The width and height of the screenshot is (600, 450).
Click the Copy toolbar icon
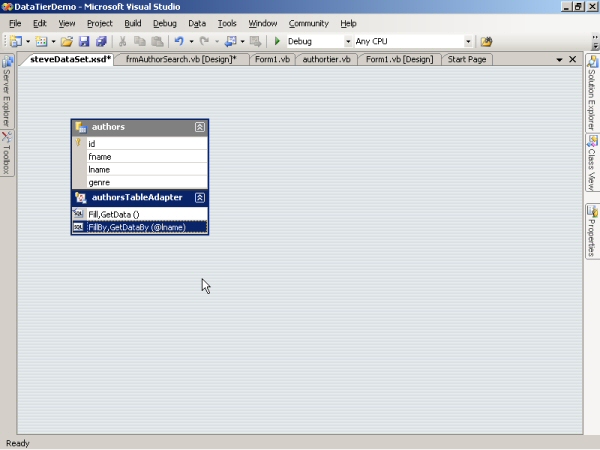click(x=140, y=41)
